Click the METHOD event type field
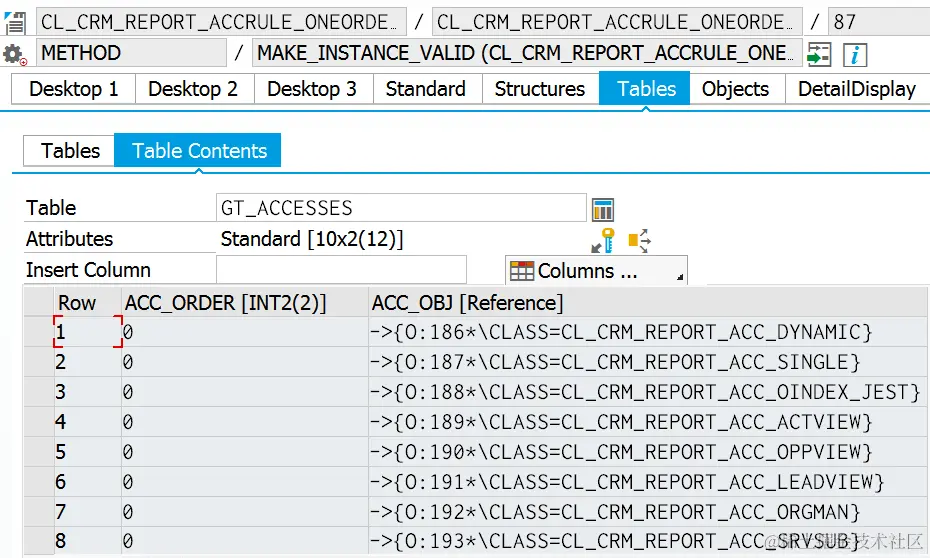The width and height of the screenshot is (930, 558). tap(131, 53)
